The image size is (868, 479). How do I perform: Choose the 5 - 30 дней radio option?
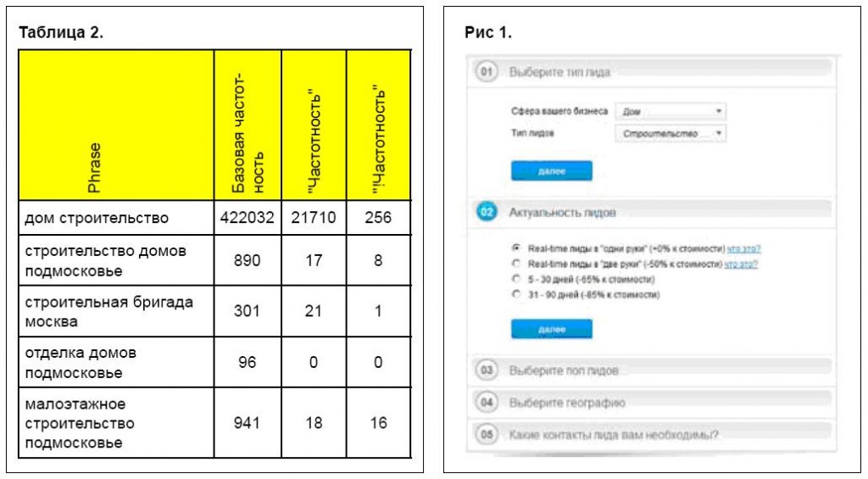pyautogui.click(x=516, y=279)
